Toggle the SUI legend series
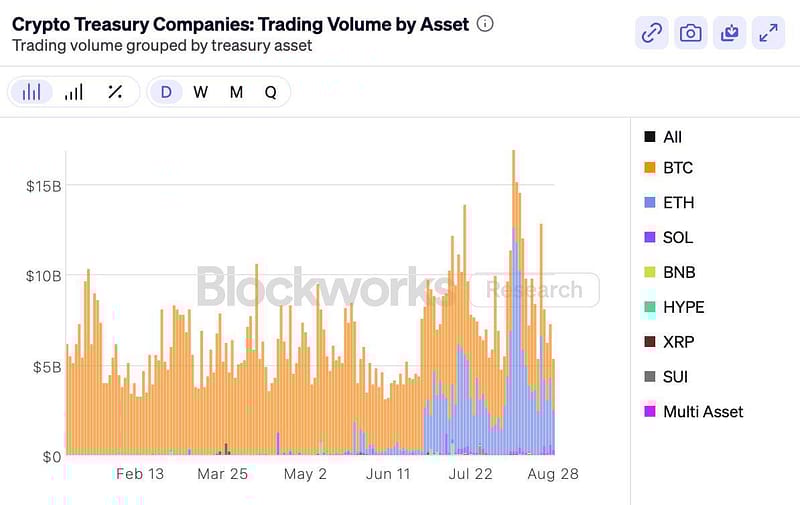 tap(666, 376)
